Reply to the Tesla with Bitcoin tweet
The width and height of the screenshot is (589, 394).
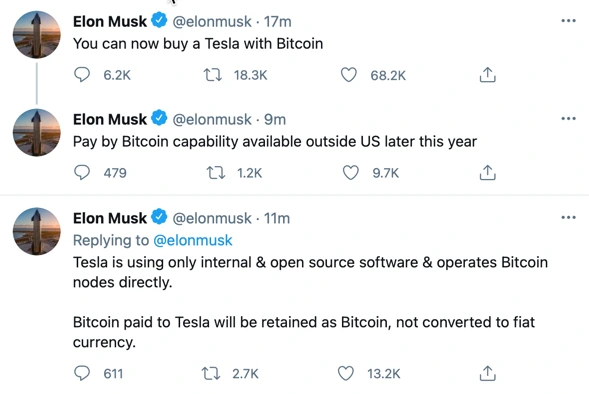click(x=82, y=75)
